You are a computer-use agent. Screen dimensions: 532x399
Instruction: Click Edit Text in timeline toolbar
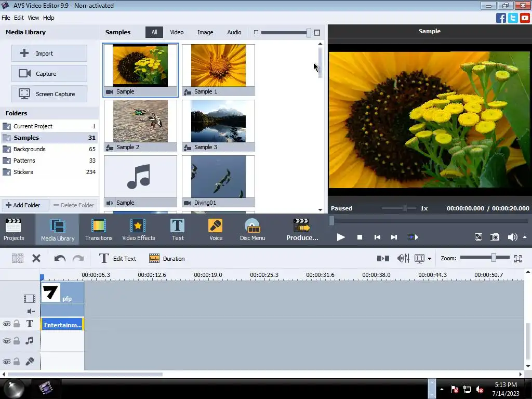pyautogui.click(x=117, y=259)
